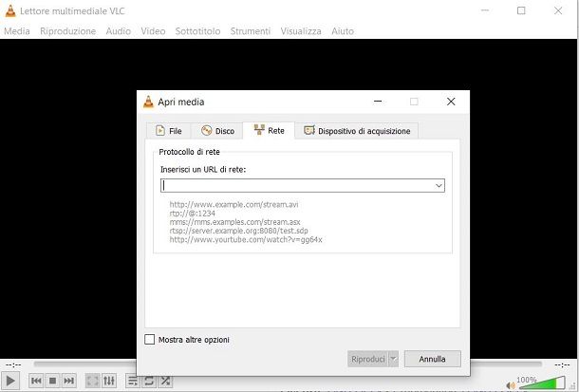Screen dimensions: 579x392
Task: Open the Sottotitolo menu
Action: [197, 31]
